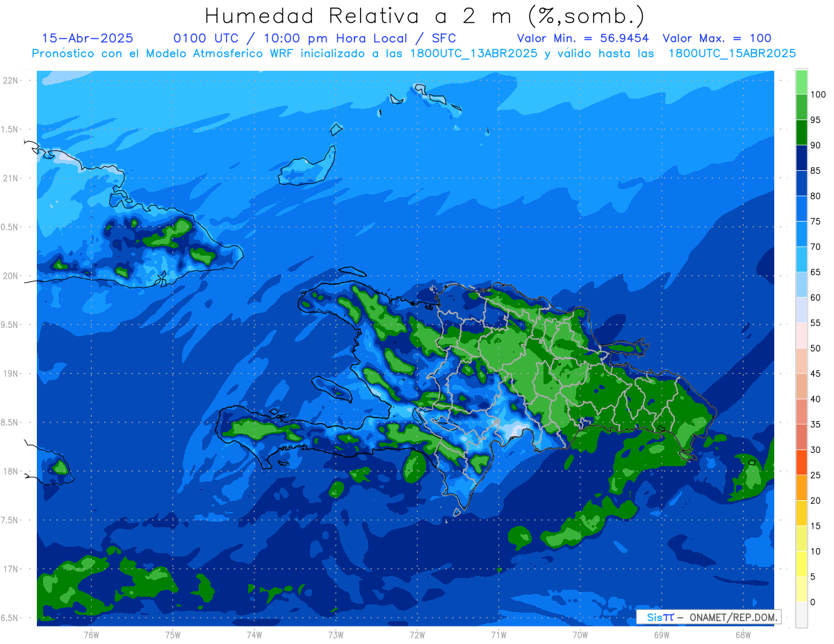Click the legend color band between 15 and 20
Screen dimensions: 834x644
[x=801, y=513]
